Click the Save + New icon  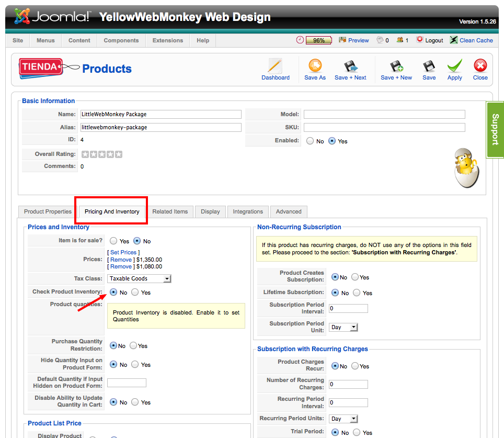click(396, 66)
